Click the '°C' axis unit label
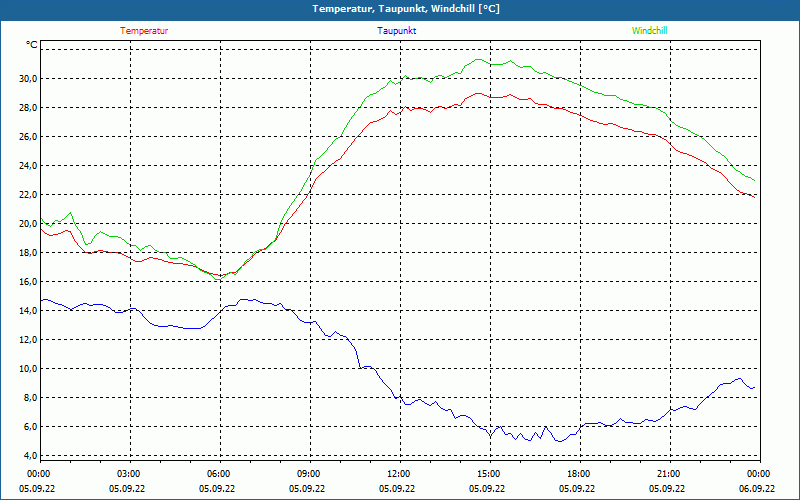 [32, 45]
